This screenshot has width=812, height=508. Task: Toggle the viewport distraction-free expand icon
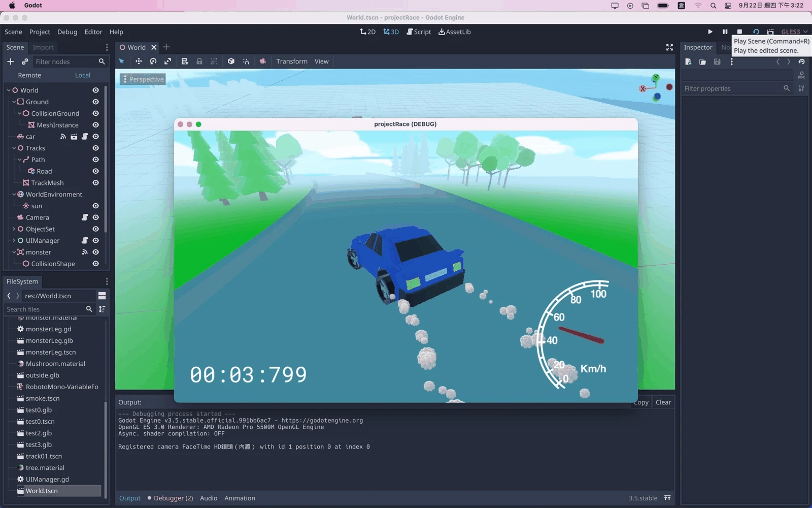pos(669,47)
